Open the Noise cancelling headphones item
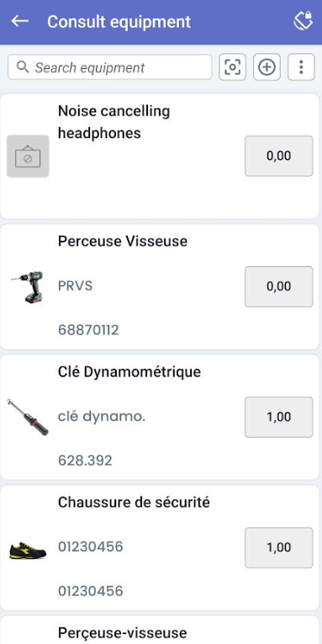Viewport: 322px width, 644px height. pyautogui.click(x=114, y=122)
